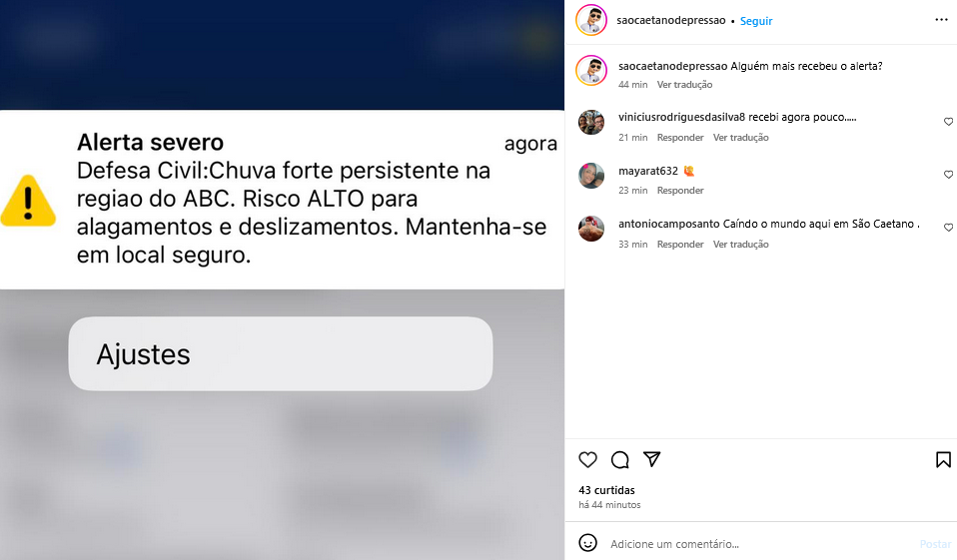Save post with bookmark icon
The image size is (957, 560).
943,459
